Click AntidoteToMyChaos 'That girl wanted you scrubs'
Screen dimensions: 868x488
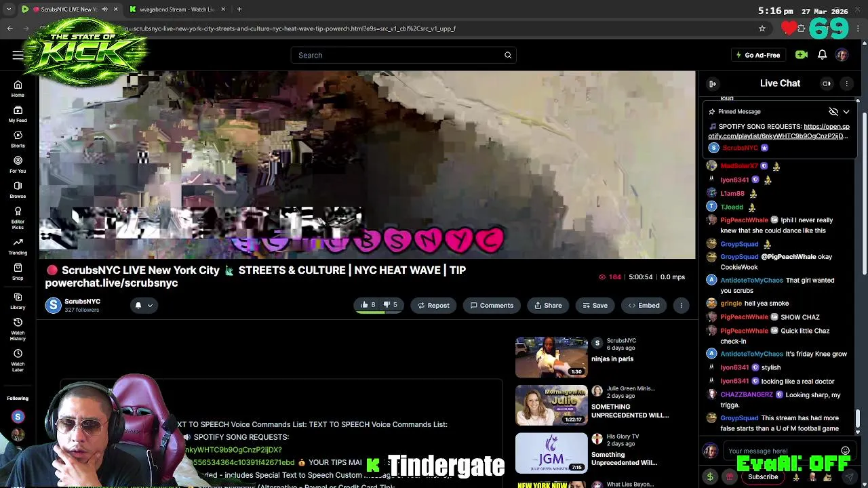click(x=777, y=285)
